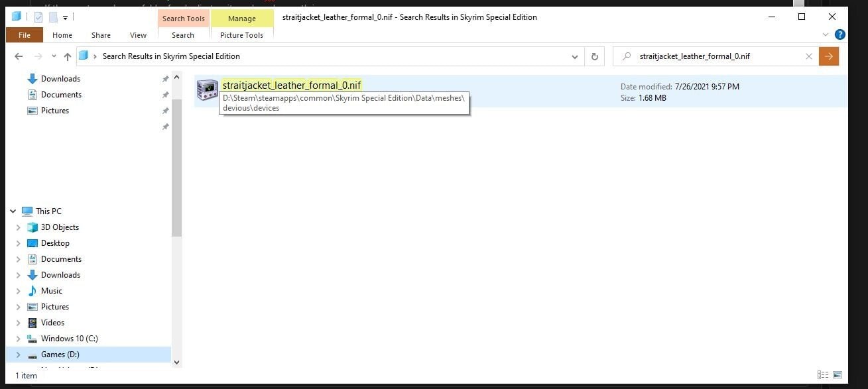Expand the Videos node
Screen dimensions: 868x389
point(19,323)
